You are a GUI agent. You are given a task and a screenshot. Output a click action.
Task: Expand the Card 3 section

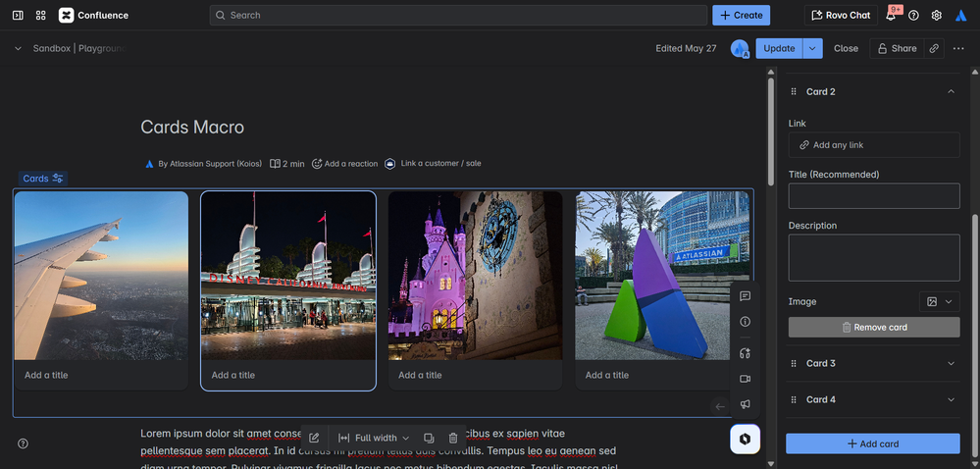tap(950, 364)
